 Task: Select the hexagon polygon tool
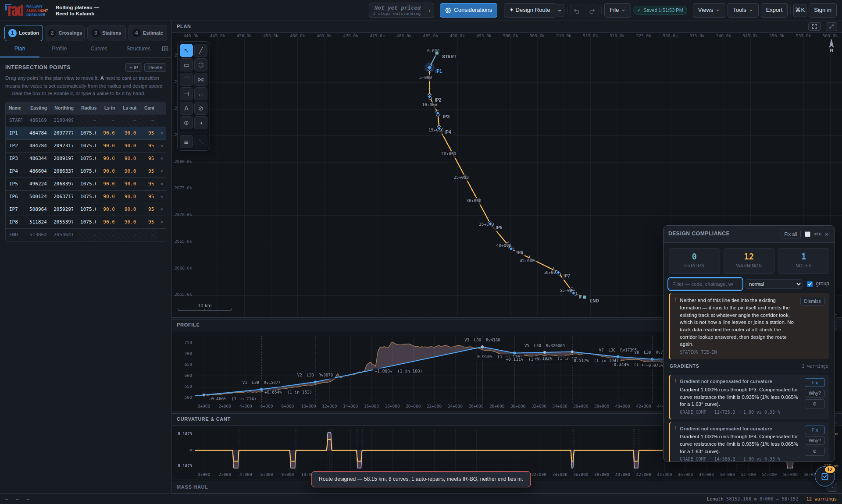[200, 65]
